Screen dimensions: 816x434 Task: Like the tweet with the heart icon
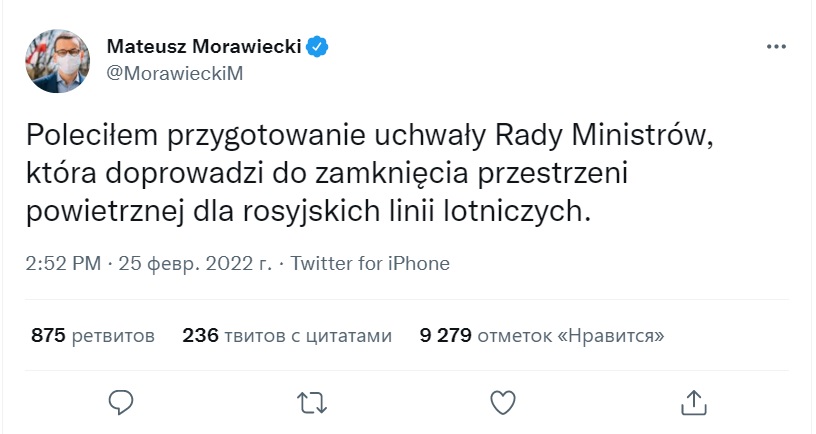pos(503,402)
